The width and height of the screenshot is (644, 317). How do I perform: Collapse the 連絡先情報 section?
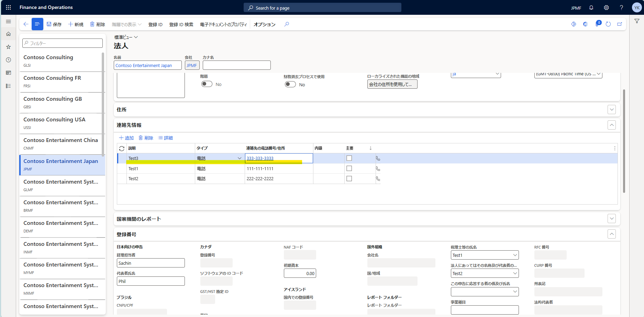tap(612, 125)
